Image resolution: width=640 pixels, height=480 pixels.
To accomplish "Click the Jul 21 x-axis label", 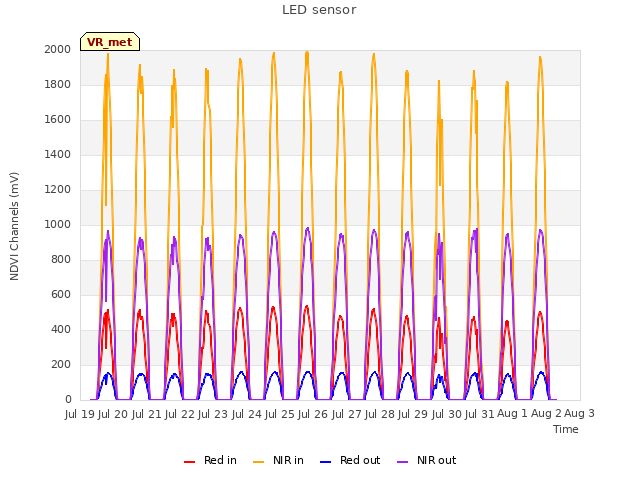I will [146, 414].
